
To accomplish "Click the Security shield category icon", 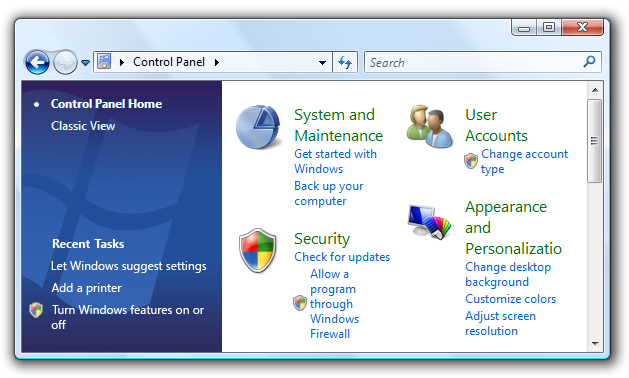I will pyautogui.click(x=258, y=251).
